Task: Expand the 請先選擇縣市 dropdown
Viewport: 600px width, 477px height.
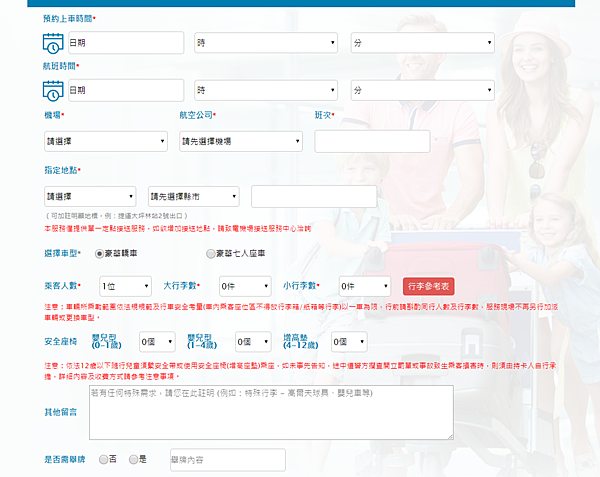Action: pos(193,196)
